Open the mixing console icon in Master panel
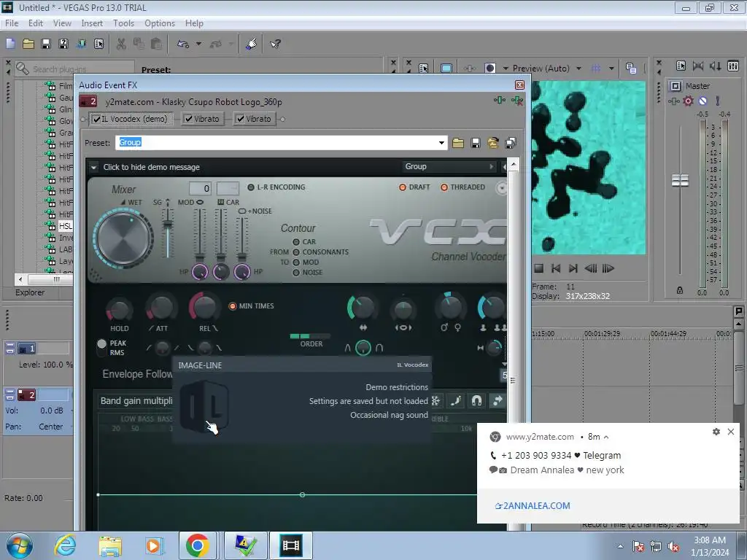This screenshot has height=560, width=747. [x=733, y=66]
